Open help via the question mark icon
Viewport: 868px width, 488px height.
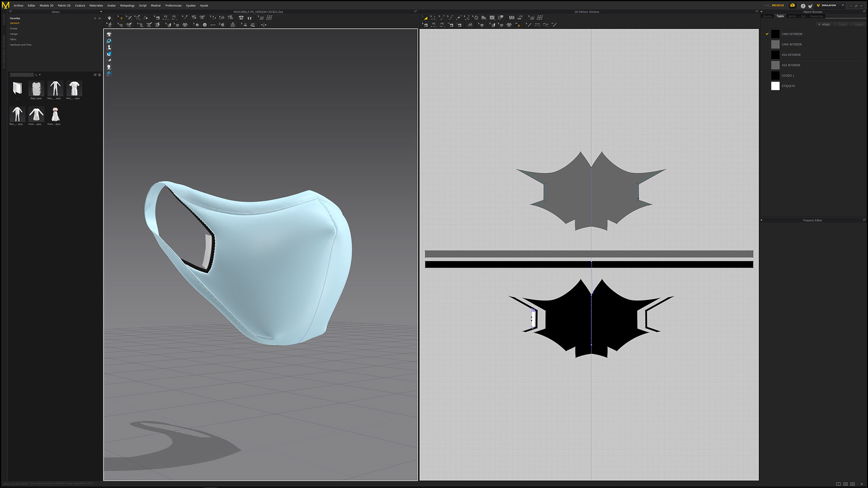[x=803, y=5]
